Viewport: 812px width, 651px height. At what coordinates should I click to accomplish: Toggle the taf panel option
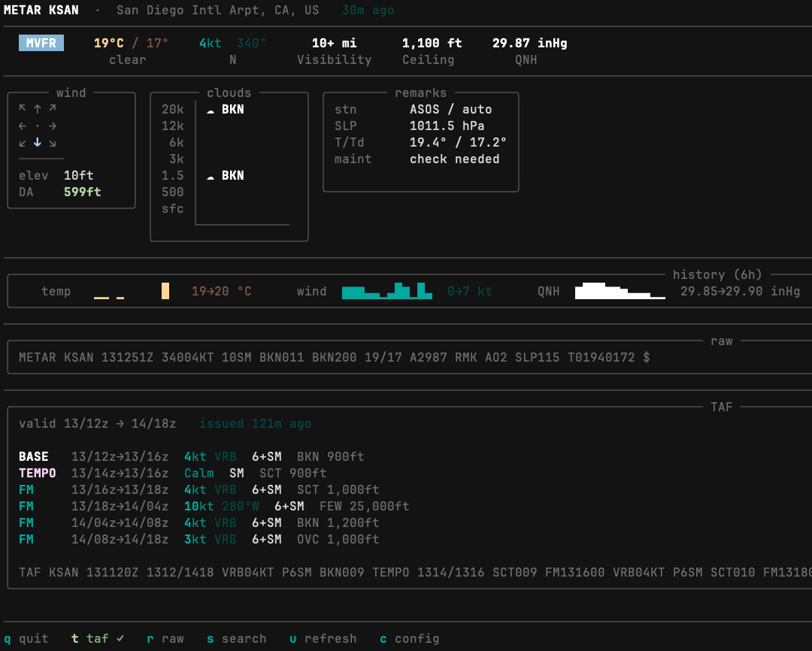point(97,638)
